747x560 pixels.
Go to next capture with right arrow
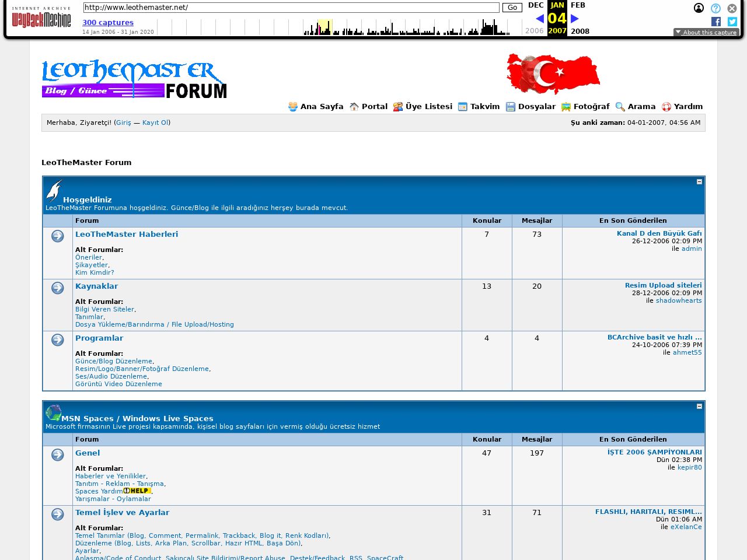pyautogui.click(x=575, y=19)
